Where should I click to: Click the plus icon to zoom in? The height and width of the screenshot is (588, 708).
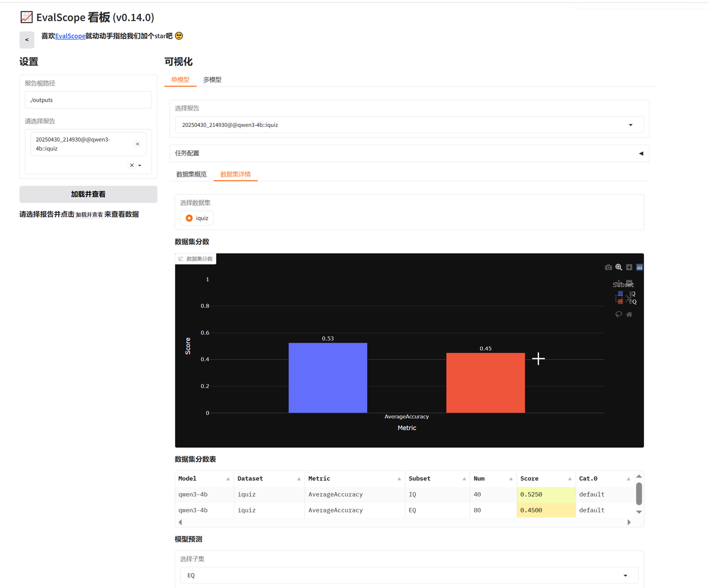click(629, 267)
